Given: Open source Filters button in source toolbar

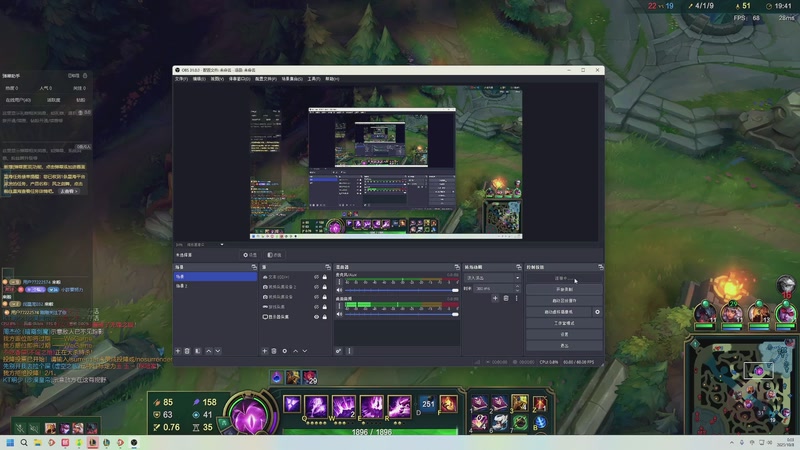Looking at the screenshot, I should coord(274,255).
